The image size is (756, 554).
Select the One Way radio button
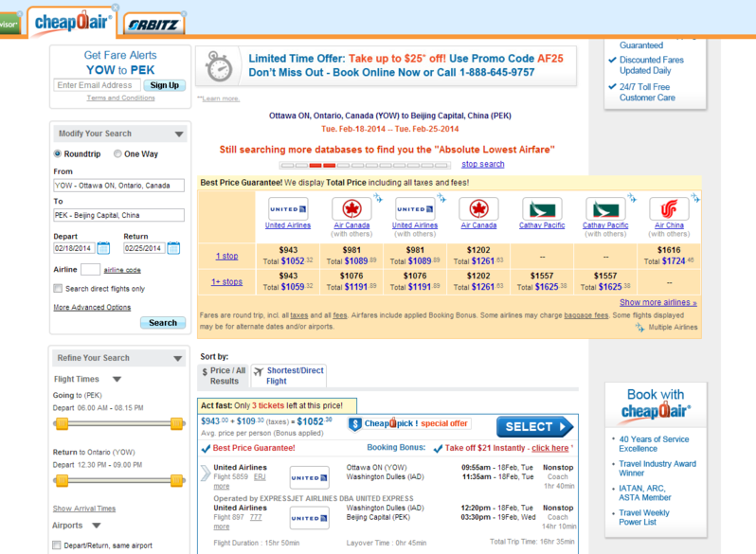tap(117, 153)
